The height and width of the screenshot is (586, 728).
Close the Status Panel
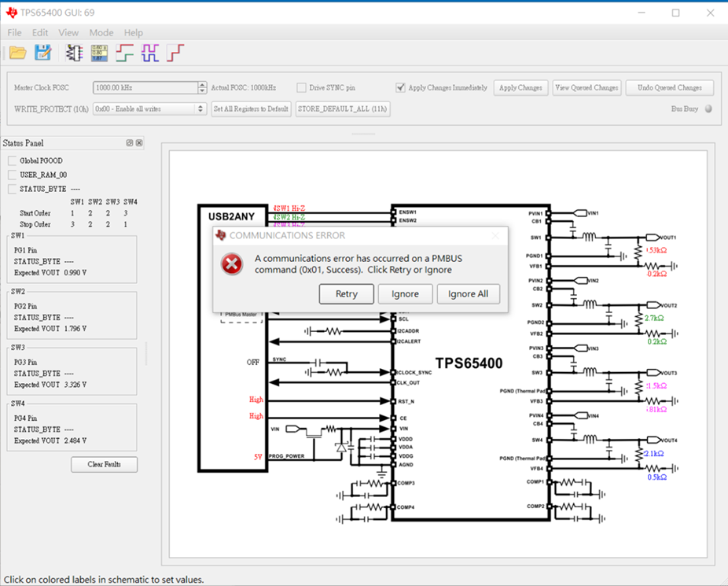point(139,143)
